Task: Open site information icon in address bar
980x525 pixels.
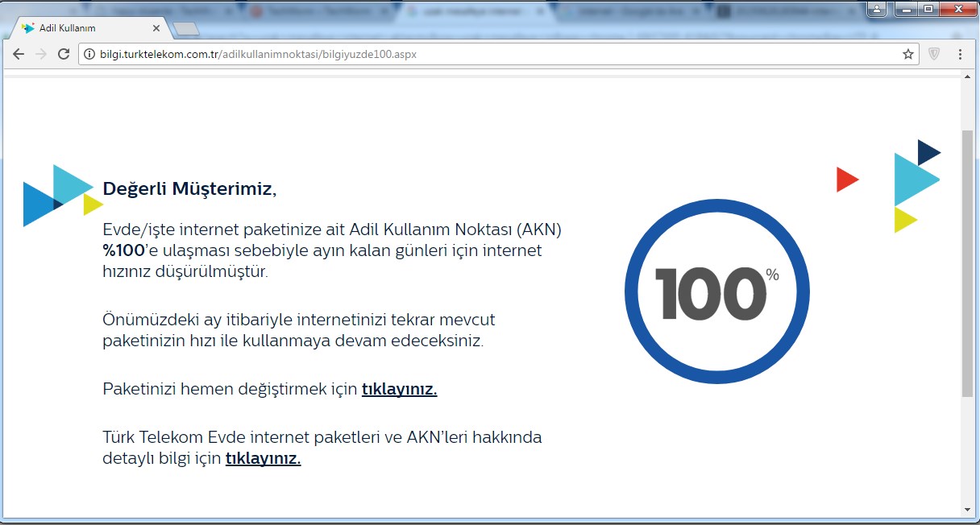Action: (x=89, y=54)
